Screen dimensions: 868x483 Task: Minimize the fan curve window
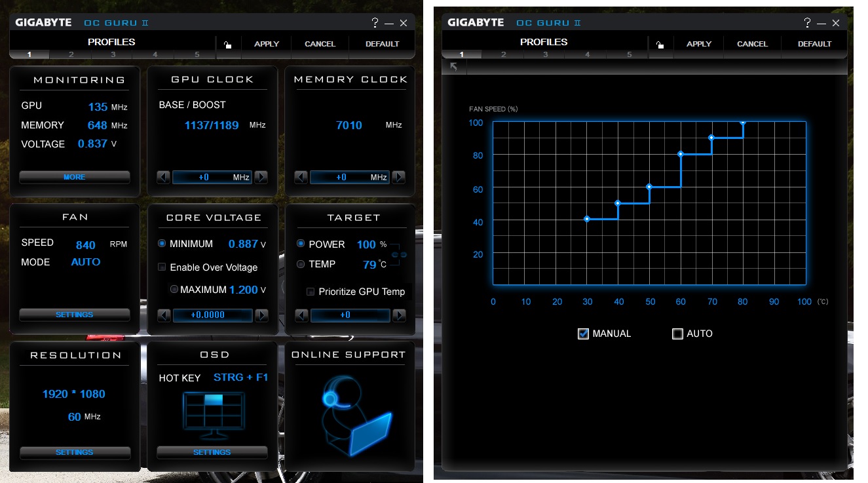click(821, 23)
